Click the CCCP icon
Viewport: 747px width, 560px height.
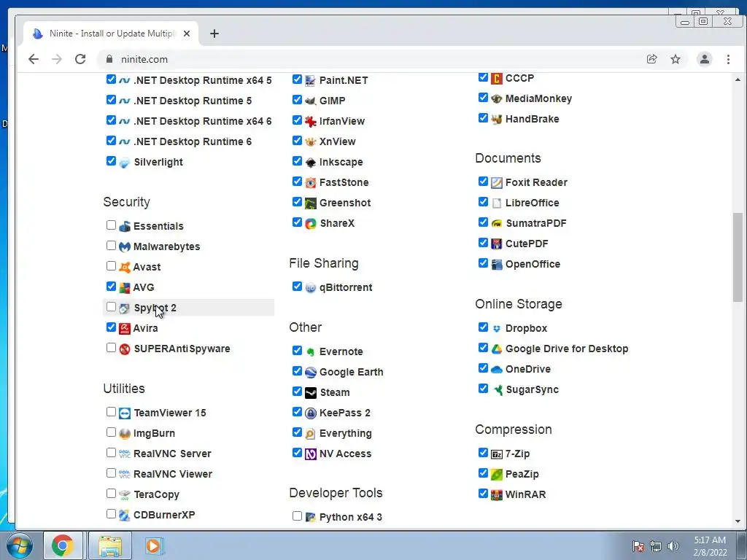(496, 79)
